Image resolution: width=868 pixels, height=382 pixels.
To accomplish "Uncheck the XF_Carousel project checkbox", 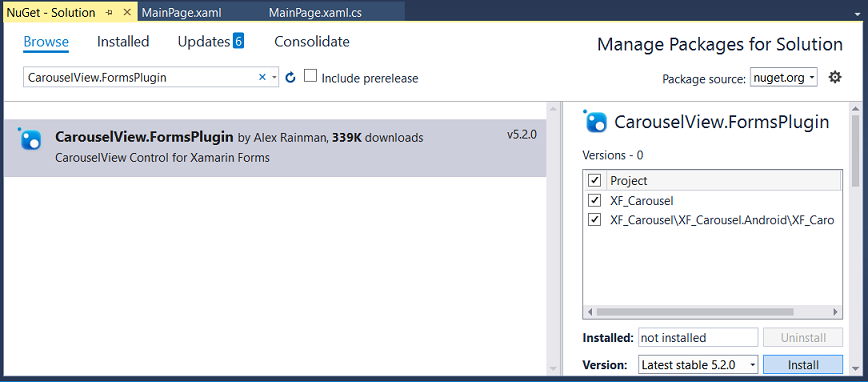I will [x=595, y=200].
